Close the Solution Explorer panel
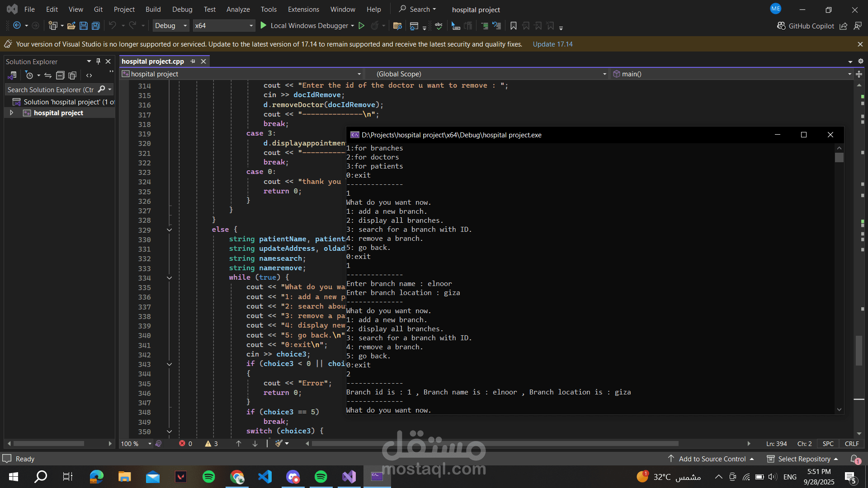The height and width of the screenshot is (488, 868). click(108, 61)
